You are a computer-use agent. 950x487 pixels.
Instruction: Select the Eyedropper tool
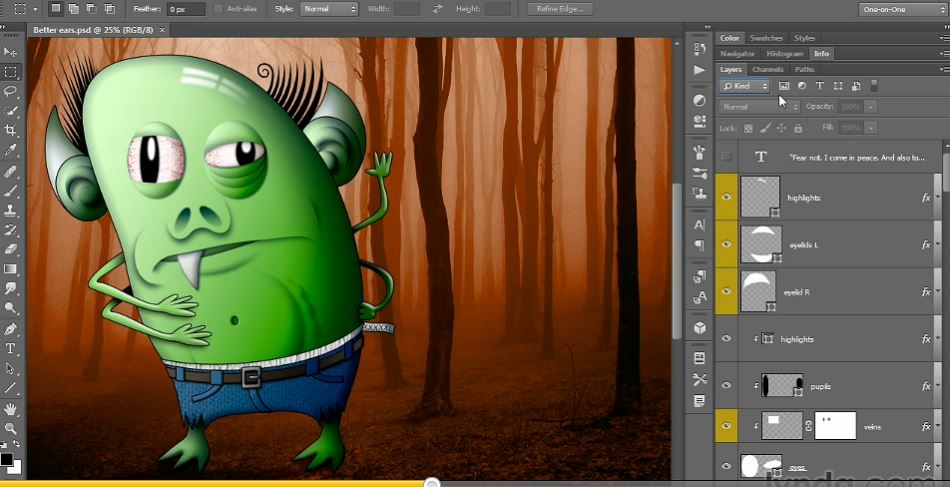(10, 150)
